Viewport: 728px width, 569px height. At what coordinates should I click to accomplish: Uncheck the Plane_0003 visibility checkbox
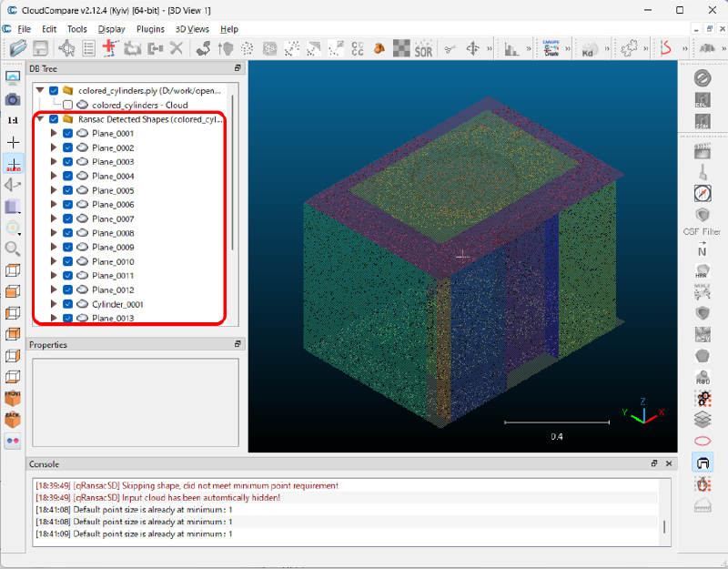(68, 162)
